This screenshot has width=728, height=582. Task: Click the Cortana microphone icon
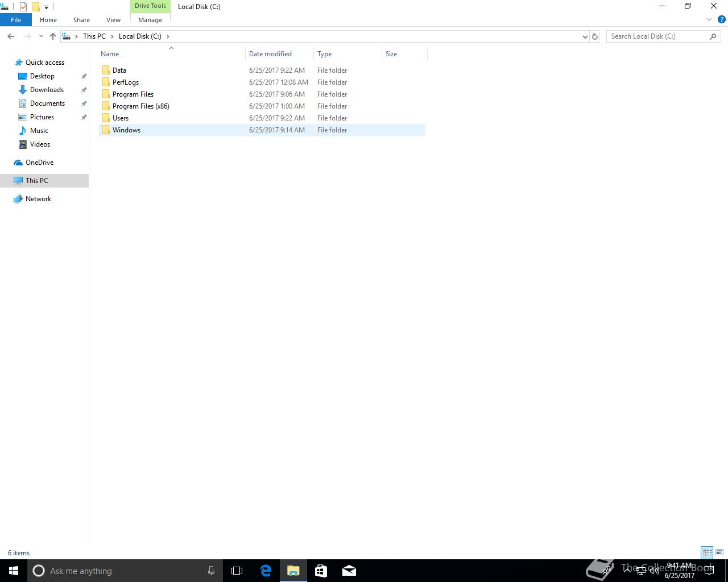[x=211, y=571]
